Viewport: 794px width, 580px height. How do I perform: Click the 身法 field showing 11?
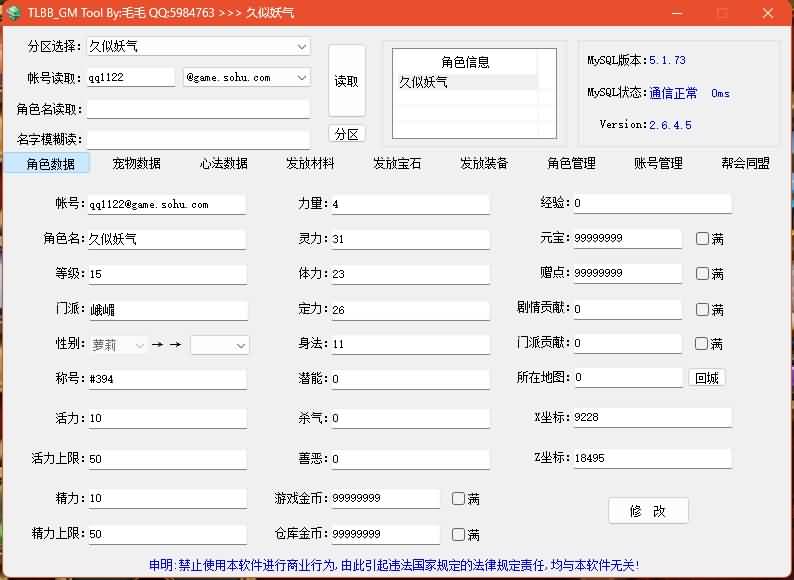coord(411,344)
